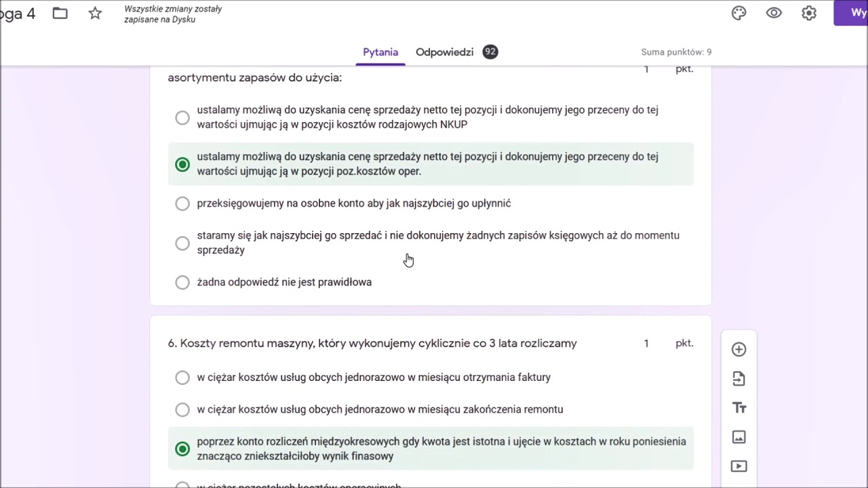868x488 pixels.
Task: Click 'Suma punktów: 9' text
Action: pos(676,52)
